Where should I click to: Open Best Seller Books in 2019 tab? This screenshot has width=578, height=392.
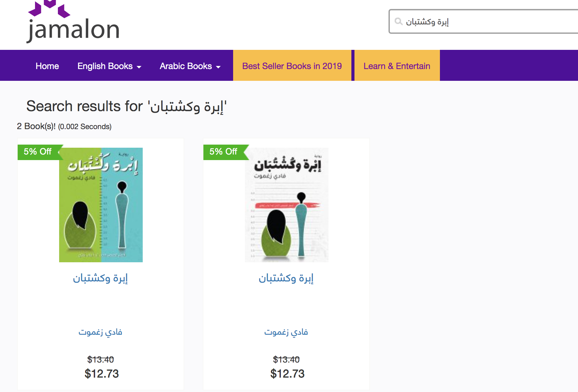[x=292, y=66]
